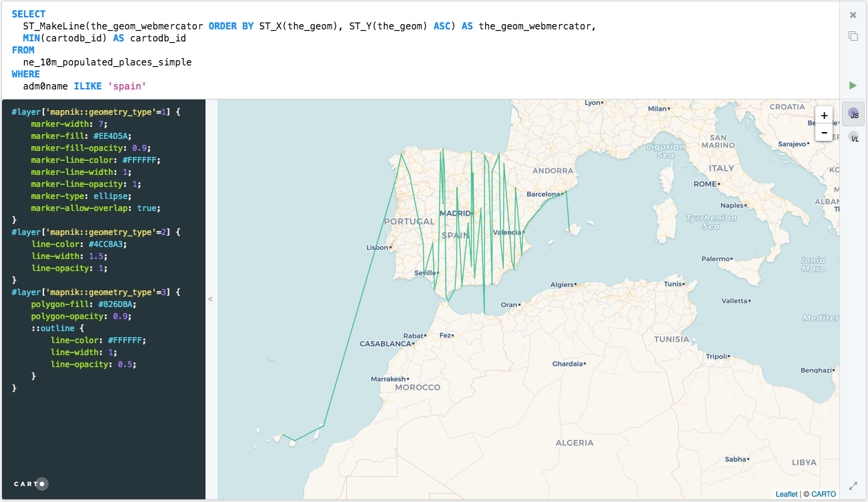Click the line-width: 1.5 value
The image size is (868, 502).
point(96,256)
